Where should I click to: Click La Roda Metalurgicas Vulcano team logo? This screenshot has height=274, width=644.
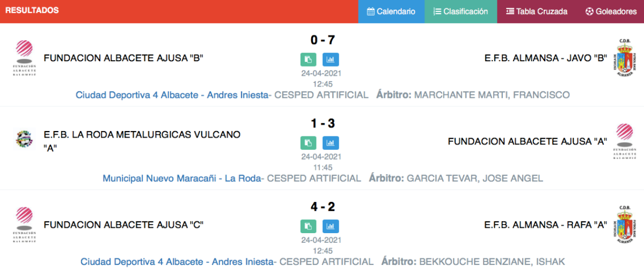[24, 139]
